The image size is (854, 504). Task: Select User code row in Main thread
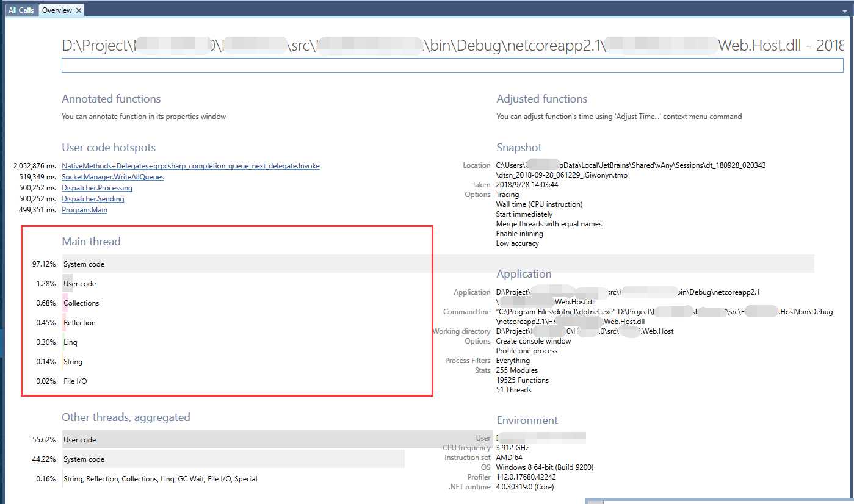coord(79,284)
